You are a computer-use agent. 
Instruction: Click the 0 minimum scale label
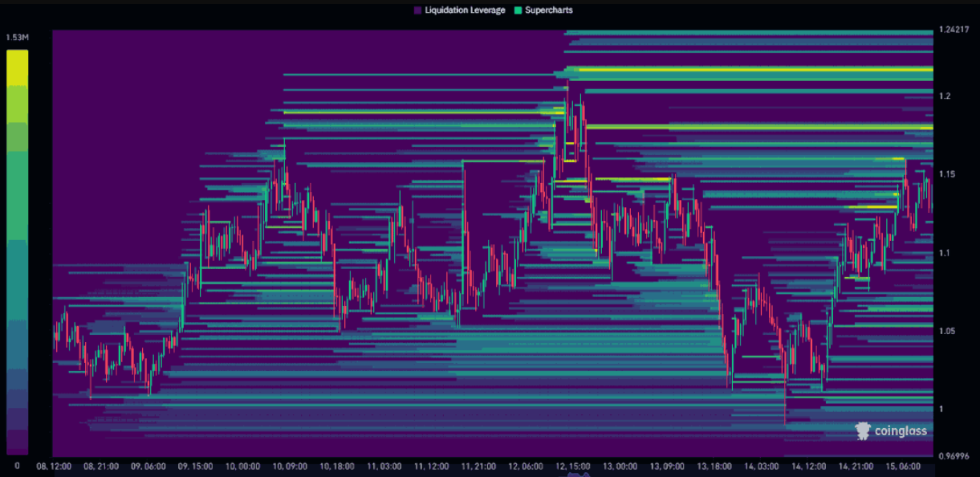[17, 466]
